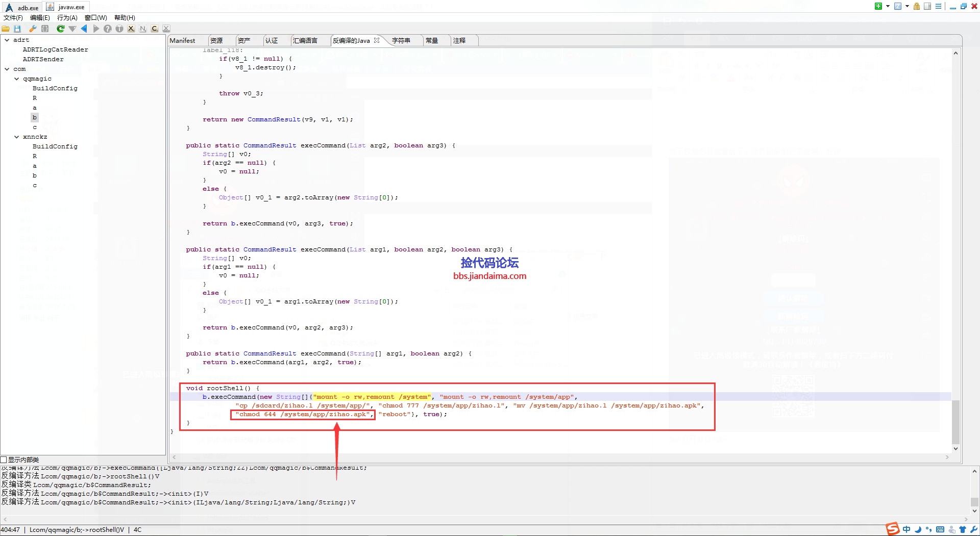
Task: Open the soft keyboard icon
Action: [x=940, y=529]
